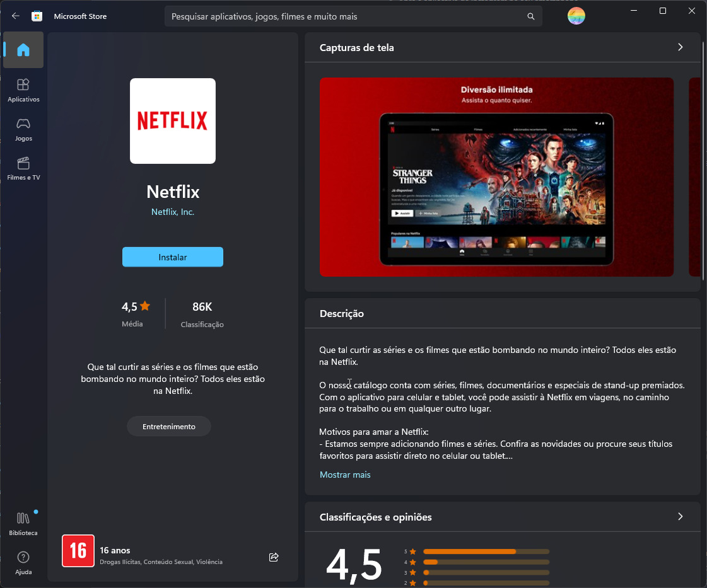This screenshot has height=588, width=707.
Task: Select the Aplicativos icon in the sidebar
Action: point(23,88)
